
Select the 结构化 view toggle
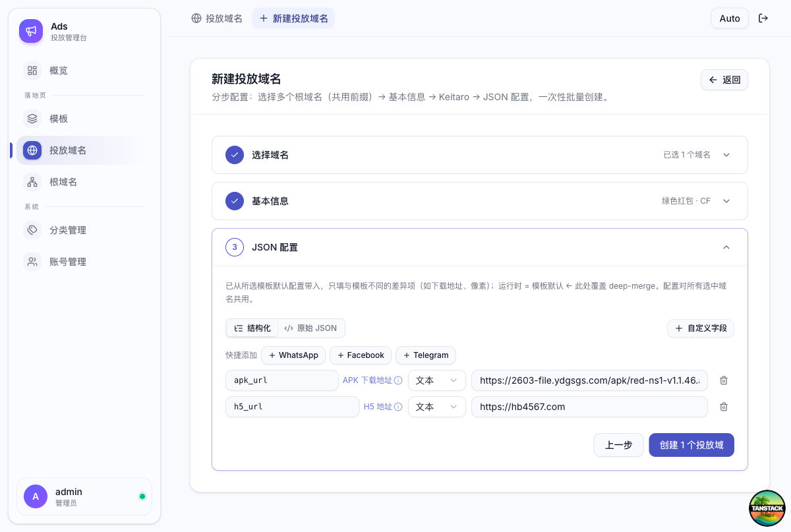252,328
